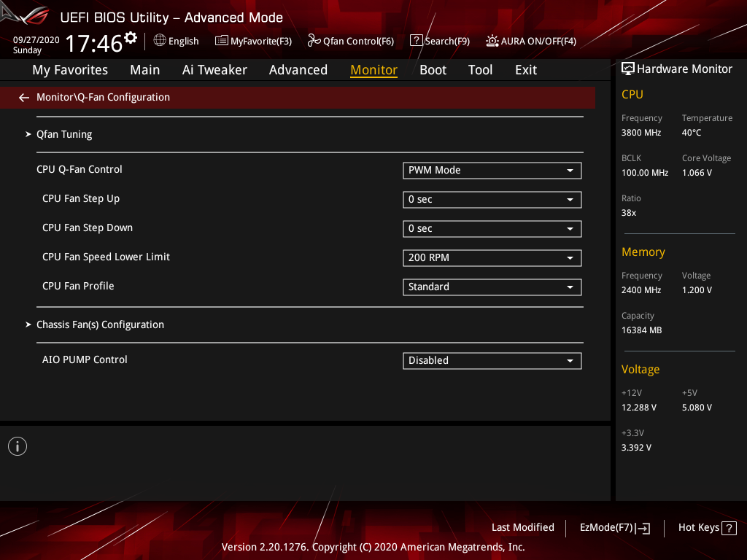
Task: Click the +12V value 12.288 V
Action: coord(639,408)
